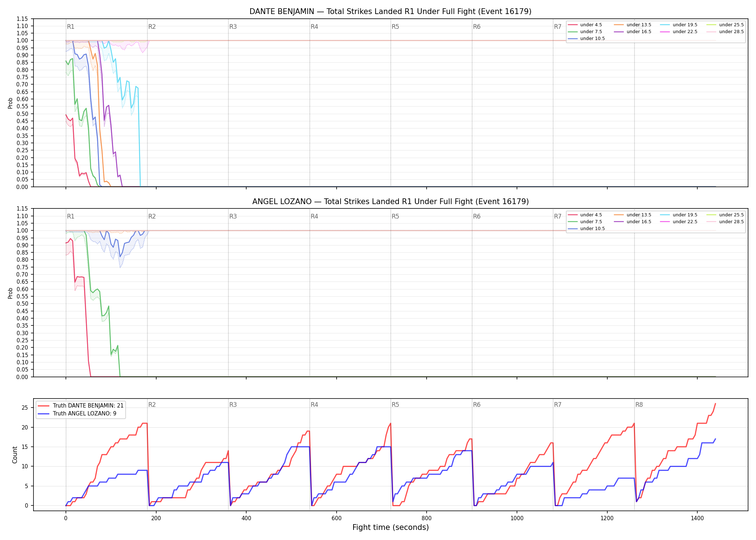The width and height of the screenshot is (756, 540).
Task: Click the R1 round marker in Dante Benjamin chart
Action: pos(71,27)
